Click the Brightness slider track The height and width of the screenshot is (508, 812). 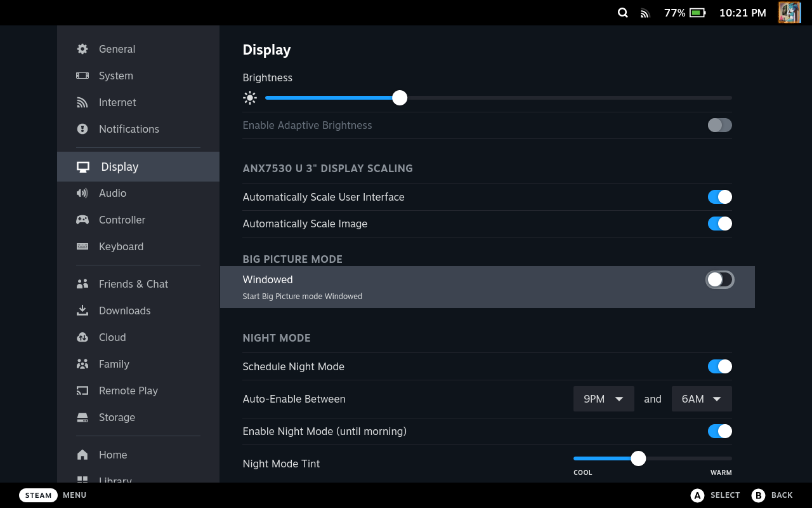tap(499, 98)
